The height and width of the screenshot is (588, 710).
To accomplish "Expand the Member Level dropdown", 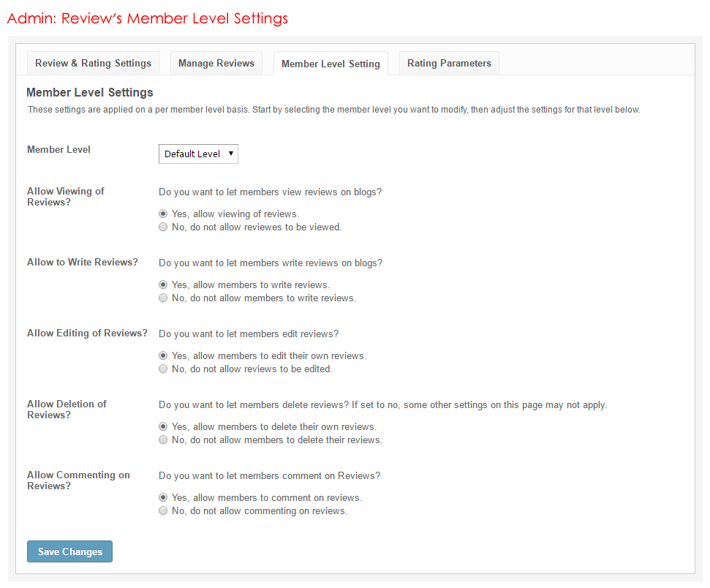I will [198, 154].
